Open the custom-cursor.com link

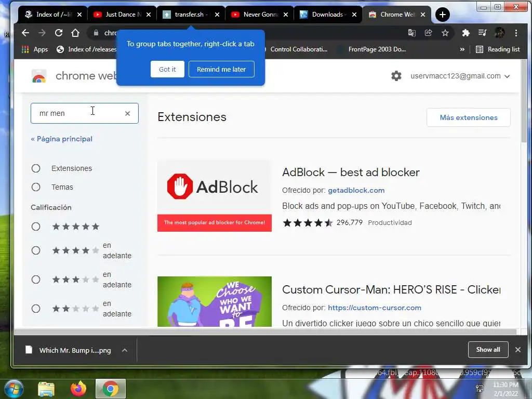(x=374, y=308)
